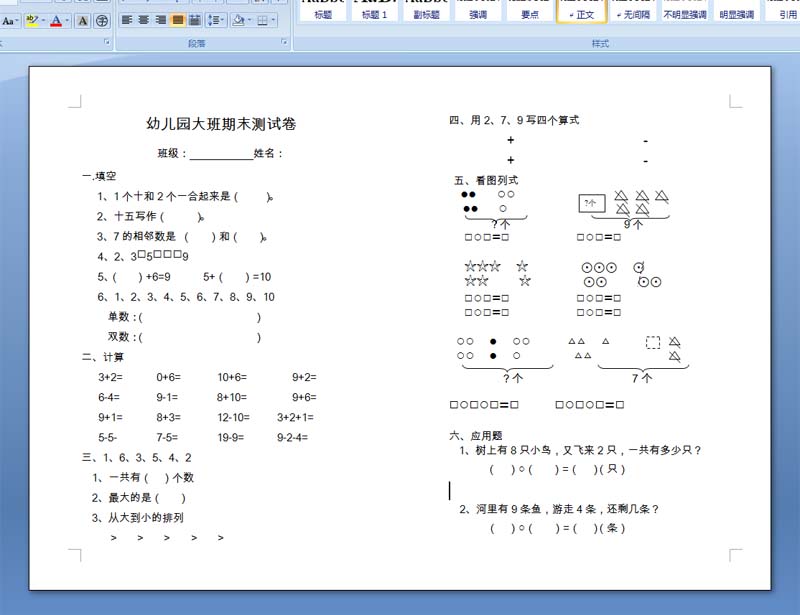Open the Font dialog launcher
Viewport: 800px width, 615px height.
tap(107, 42)
